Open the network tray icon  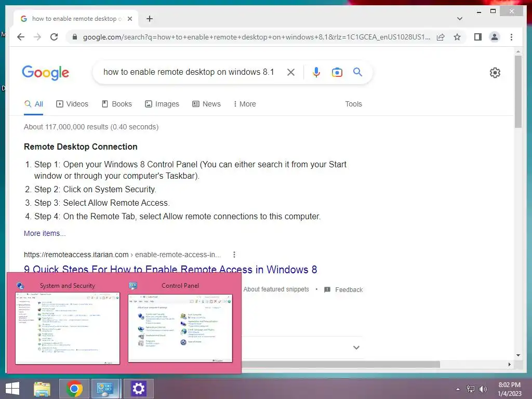point(471,389)
